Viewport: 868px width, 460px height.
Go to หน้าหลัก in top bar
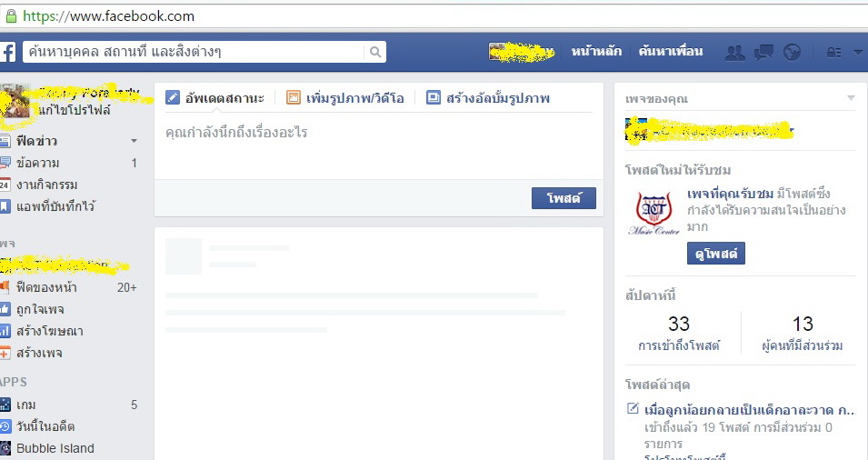(x=596, y=52)
